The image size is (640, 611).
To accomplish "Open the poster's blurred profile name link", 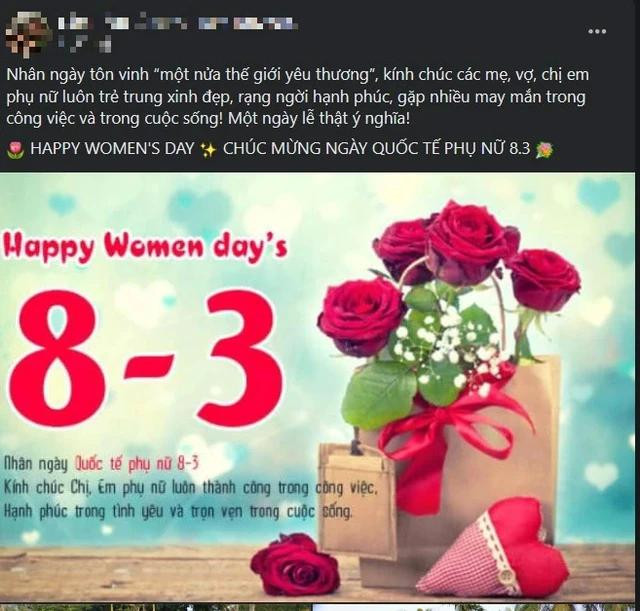I will (178, 22).
